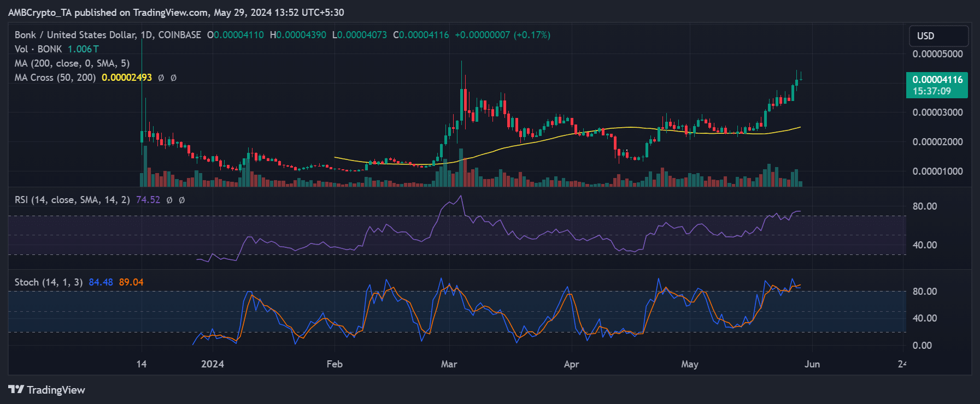Click the Feb date on time axis
The width and height of the screenshot is (980, 404).
click(335, 364)
